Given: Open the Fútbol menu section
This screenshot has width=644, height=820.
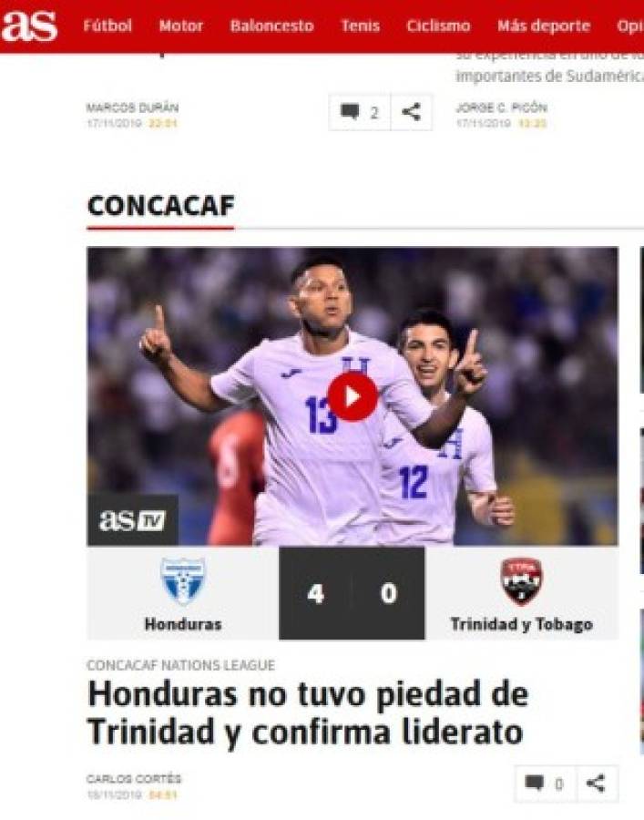Looking at the screenshot, I should [107, 26].
